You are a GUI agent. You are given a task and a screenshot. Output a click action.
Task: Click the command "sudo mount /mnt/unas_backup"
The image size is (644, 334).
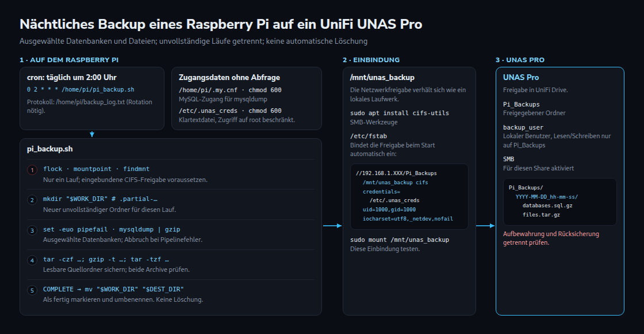click(400, 240)
